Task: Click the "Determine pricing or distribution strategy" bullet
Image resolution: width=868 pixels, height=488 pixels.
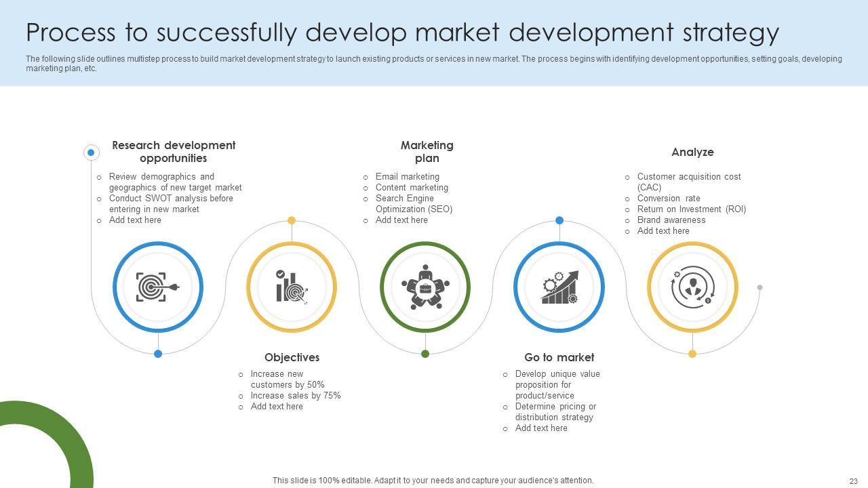Action: (555, 411)
